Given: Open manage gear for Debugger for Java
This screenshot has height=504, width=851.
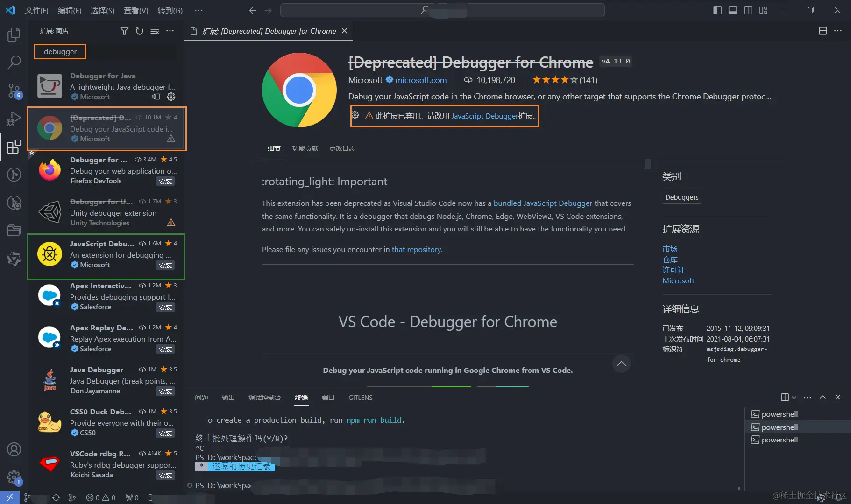Looking at the screenshot, I should pos(171,97).
